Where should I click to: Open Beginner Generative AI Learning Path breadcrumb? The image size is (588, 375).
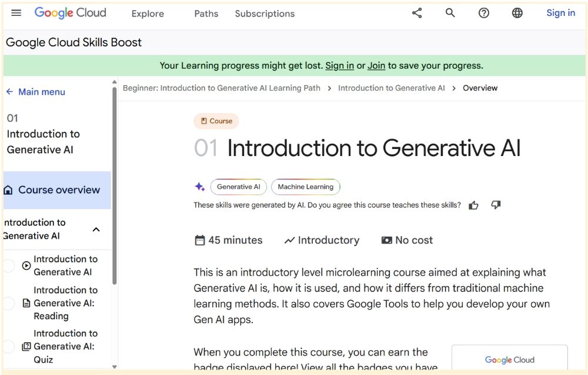pyautogui.click(x=222, y=88)
